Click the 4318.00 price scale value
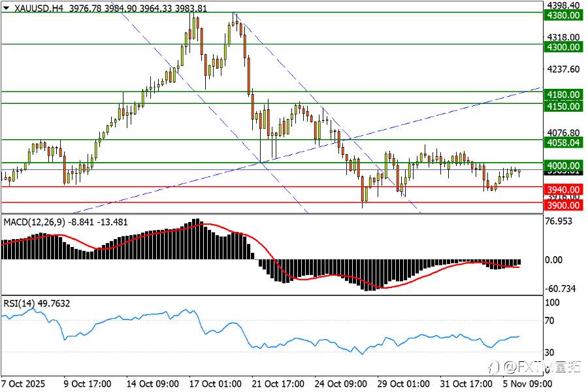The width and height of the screenshot is (588, 392). [563, 37]
